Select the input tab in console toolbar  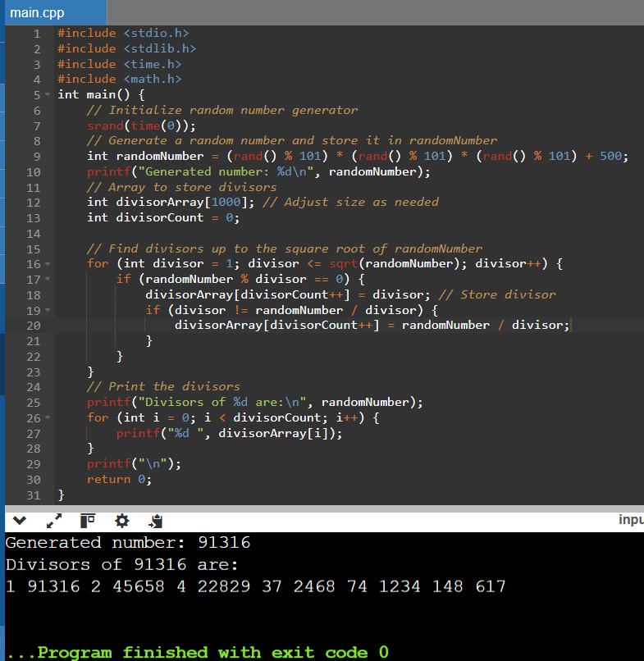631,519
